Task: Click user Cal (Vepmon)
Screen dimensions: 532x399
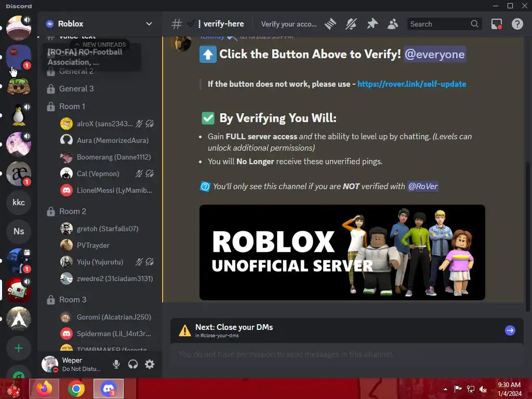Action: (107, 174)
